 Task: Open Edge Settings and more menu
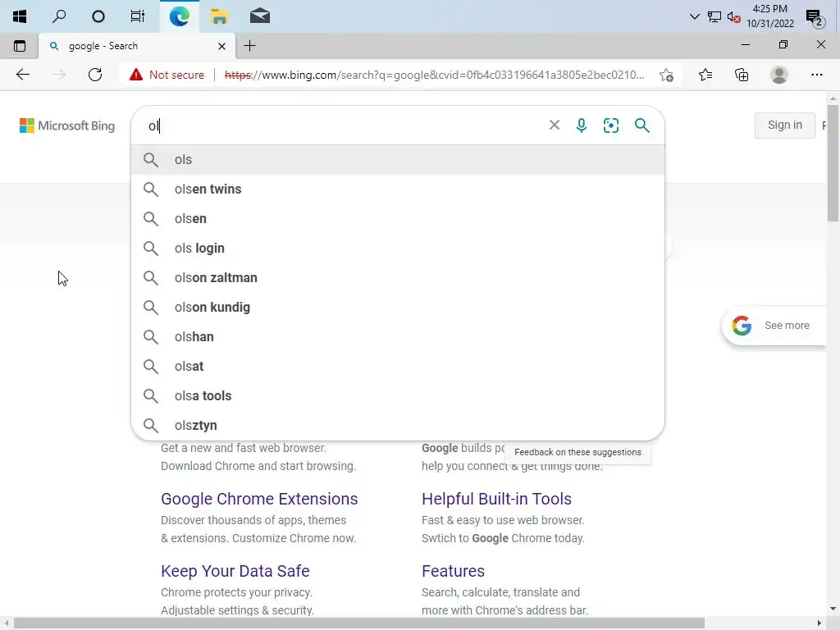point(816,75)
